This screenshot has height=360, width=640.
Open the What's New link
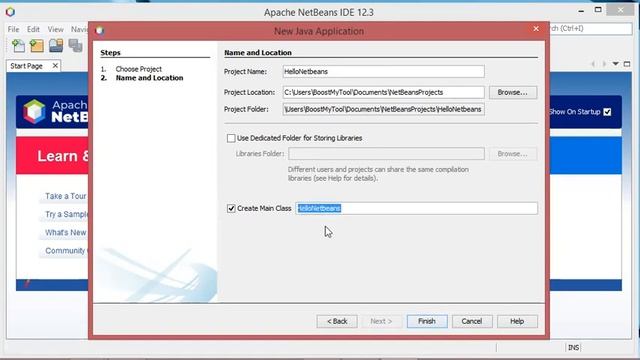click(x=66, y=233)
